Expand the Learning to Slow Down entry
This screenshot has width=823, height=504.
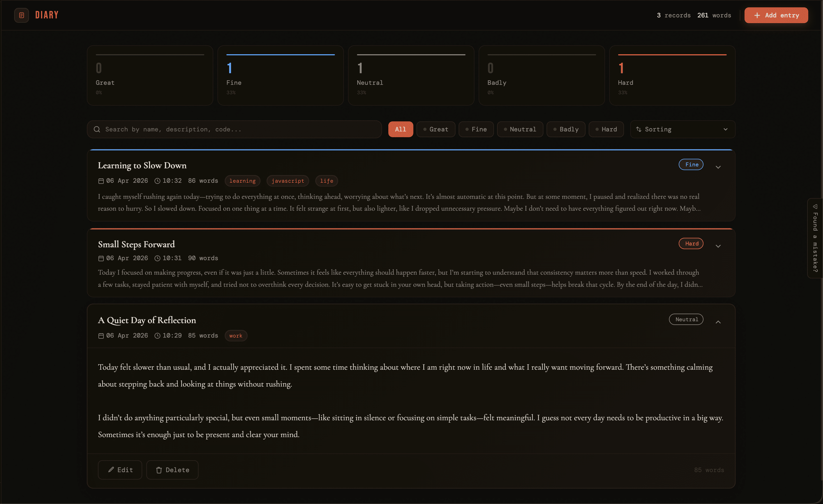tap(718, 167)
